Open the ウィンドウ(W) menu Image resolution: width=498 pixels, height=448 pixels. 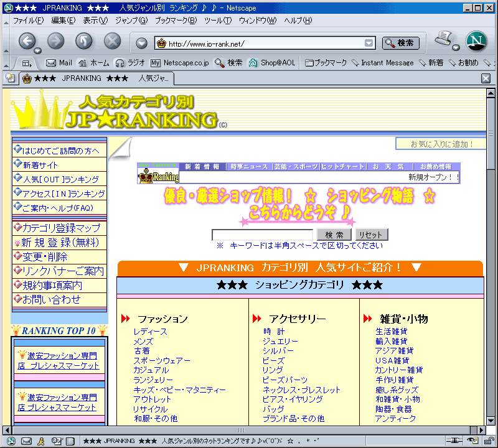(258, 21)
